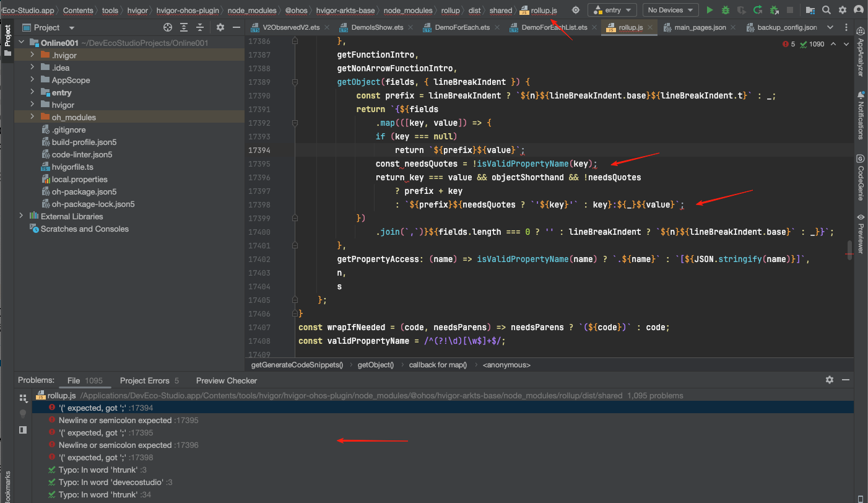Open CodeGenie tool window

point(860,177)
